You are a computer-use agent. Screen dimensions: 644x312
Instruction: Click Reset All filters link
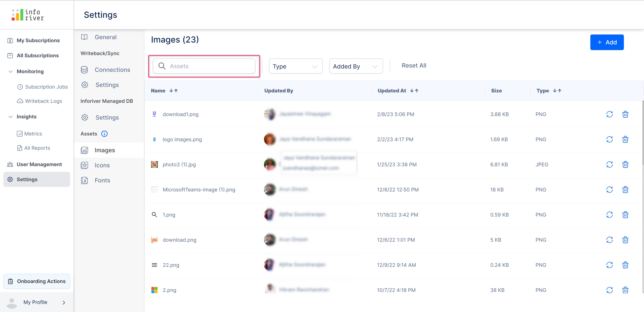coord(414,66)
